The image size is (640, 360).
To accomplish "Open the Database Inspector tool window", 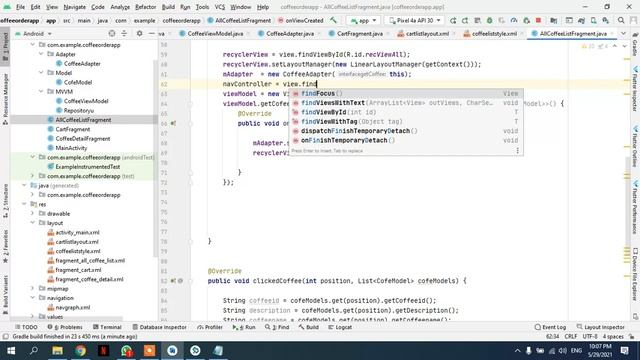I will [x=159, y=327].
